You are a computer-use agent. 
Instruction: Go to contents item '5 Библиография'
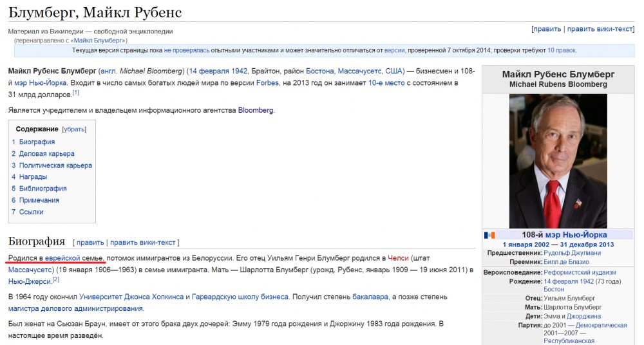pyautogui.click(x=39, y=189)
